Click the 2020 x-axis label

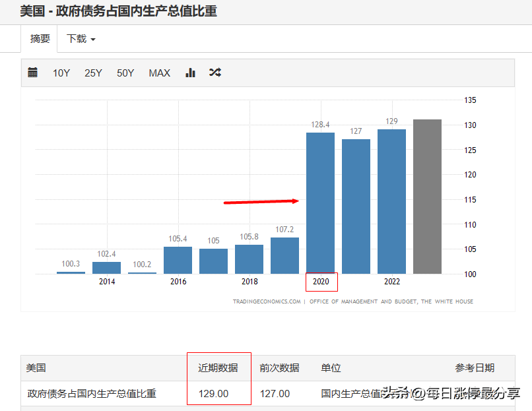coord(321,282)
